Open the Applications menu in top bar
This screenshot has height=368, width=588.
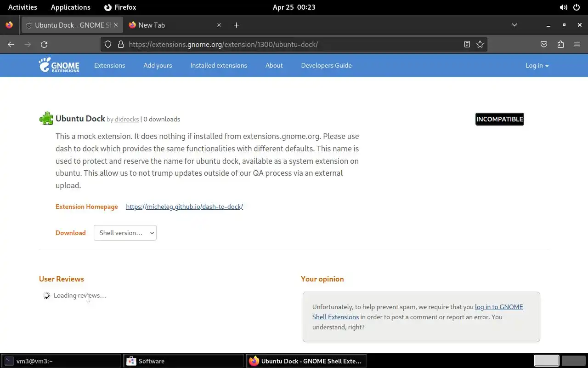coord(70,7)
